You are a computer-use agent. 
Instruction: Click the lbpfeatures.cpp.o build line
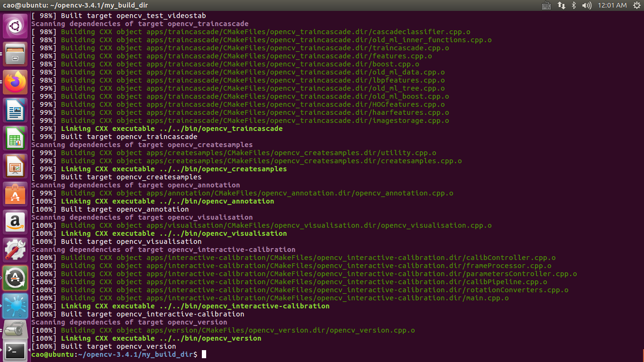pos(238,80)
